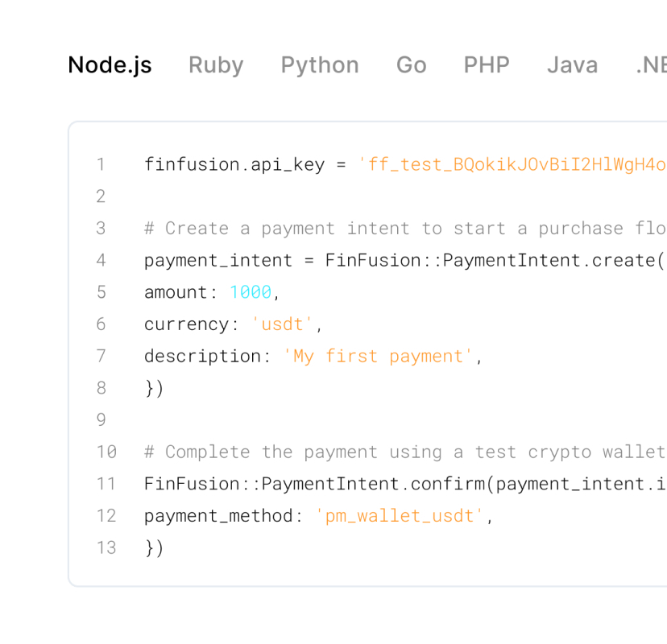667x644 pixels.
Task: Click the 'My first payment' description string
Action: [x=378, y=356]
